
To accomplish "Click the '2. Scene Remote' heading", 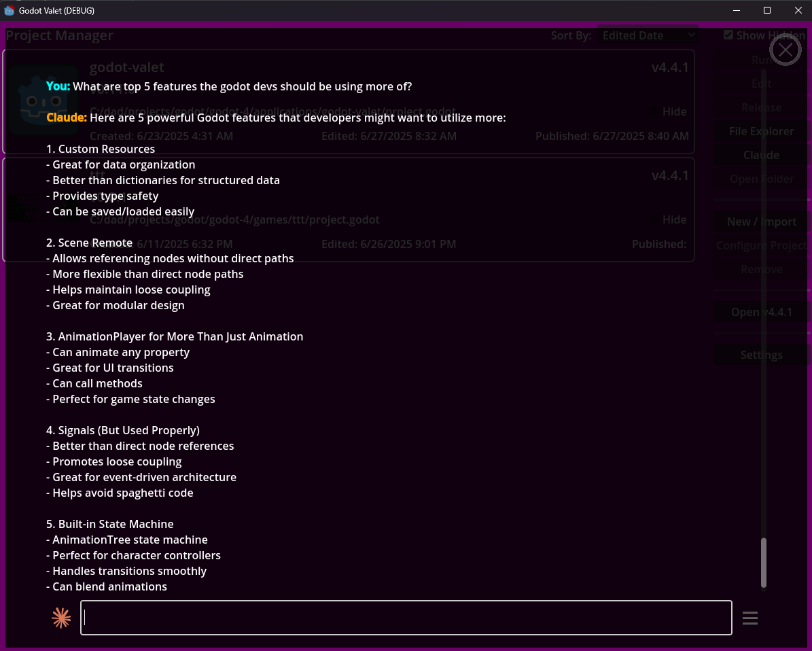I will tap(89, 243).
